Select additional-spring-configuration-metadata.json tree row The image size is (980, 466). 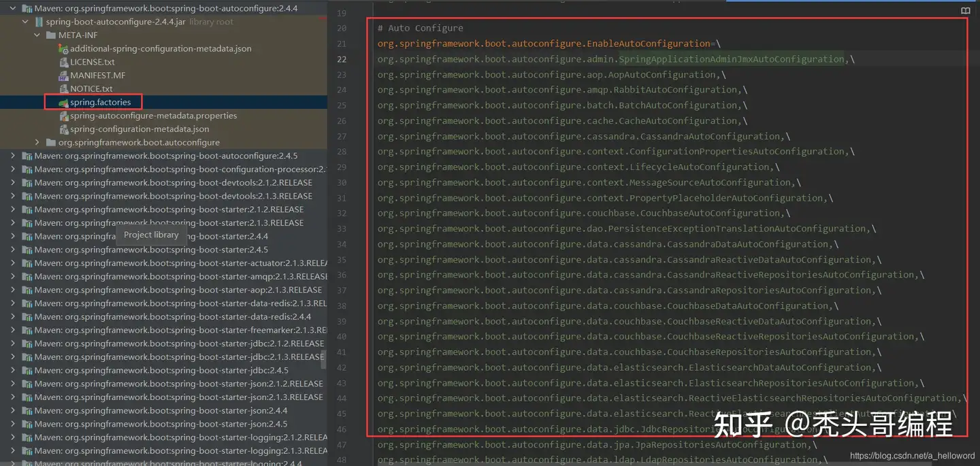(161, 49)
